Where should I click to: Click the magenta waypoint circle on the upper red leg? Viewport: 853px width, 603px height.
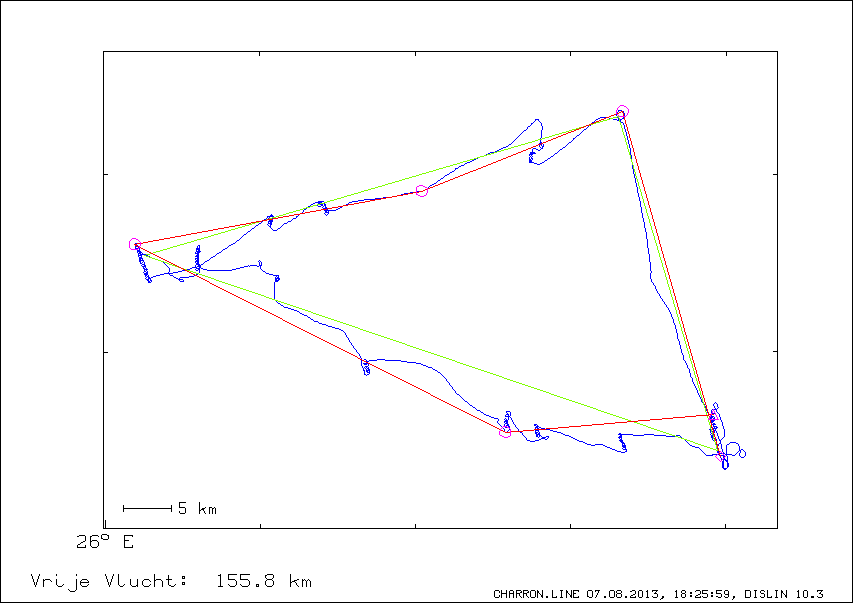[422, 191]
